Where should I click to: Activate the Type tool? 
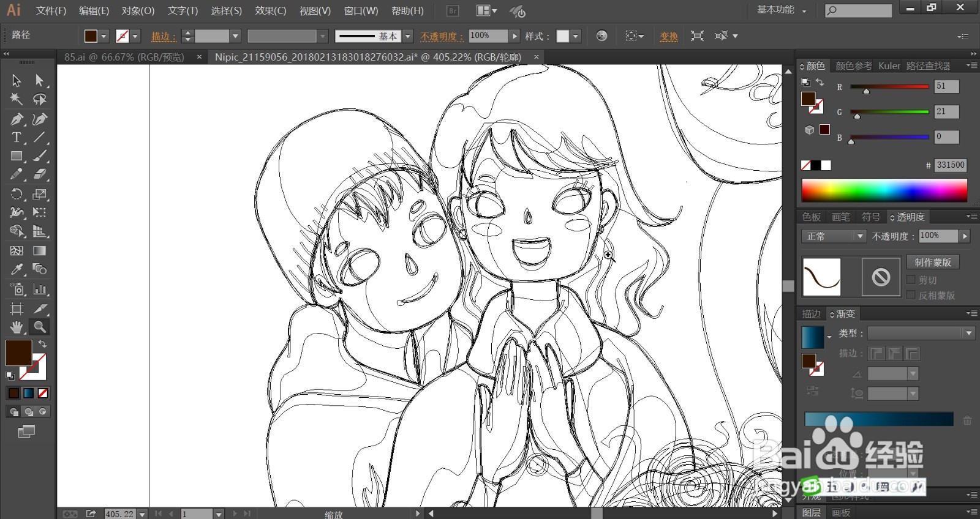(17, 137)
